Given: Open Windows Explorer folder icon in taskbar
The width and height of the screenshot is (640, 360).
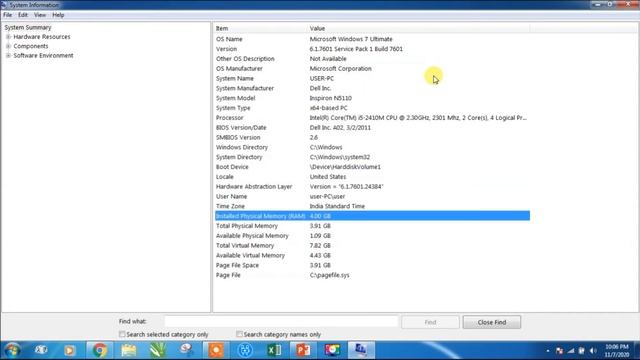Looking at the screenshot, I should point(129,350).
